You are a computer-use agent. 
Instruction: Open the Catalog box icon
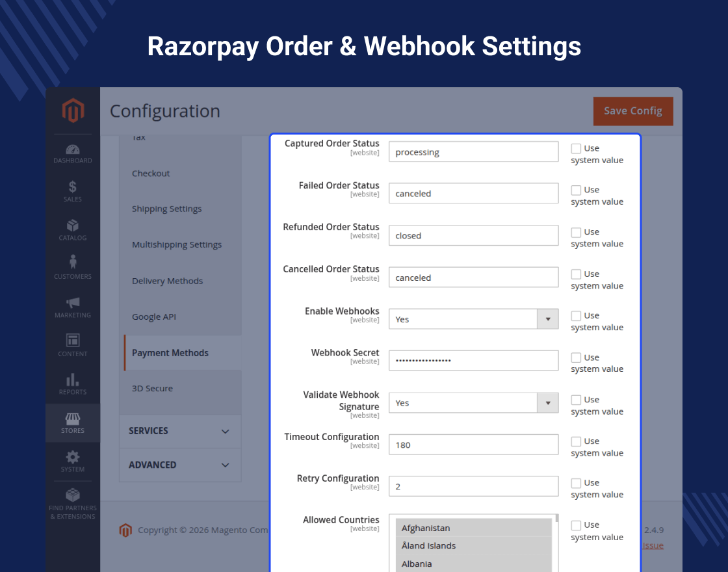[73, 226]
